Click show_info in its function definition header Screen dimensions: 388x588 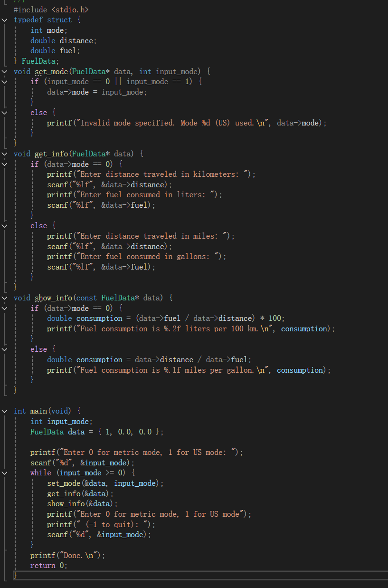pos(53,298)
